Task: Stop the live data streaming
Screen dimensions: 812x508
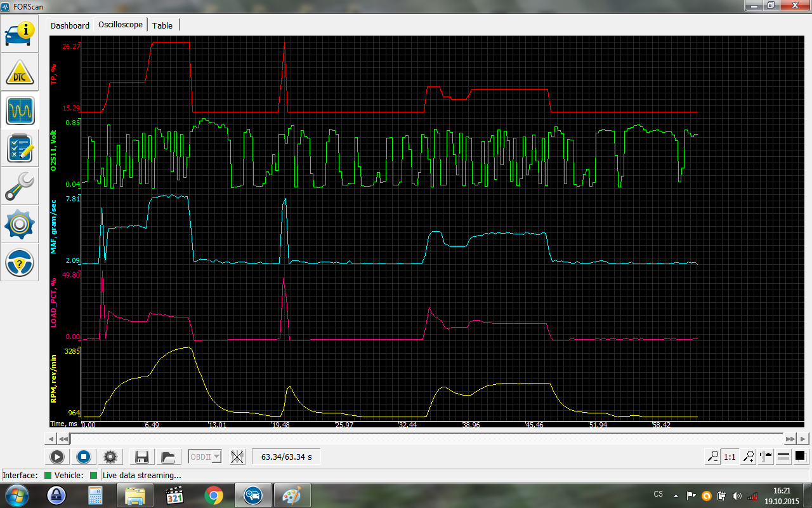Action: (84, 456)
